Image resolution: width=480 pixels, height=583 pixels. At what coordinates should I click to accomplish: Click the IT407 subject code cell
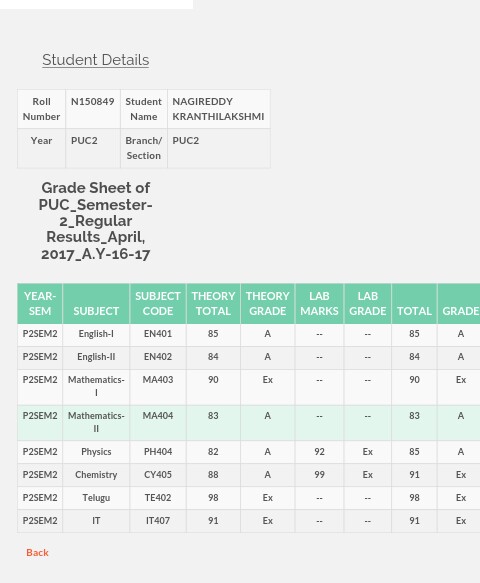pyautogui.click(x=158, y=521)
